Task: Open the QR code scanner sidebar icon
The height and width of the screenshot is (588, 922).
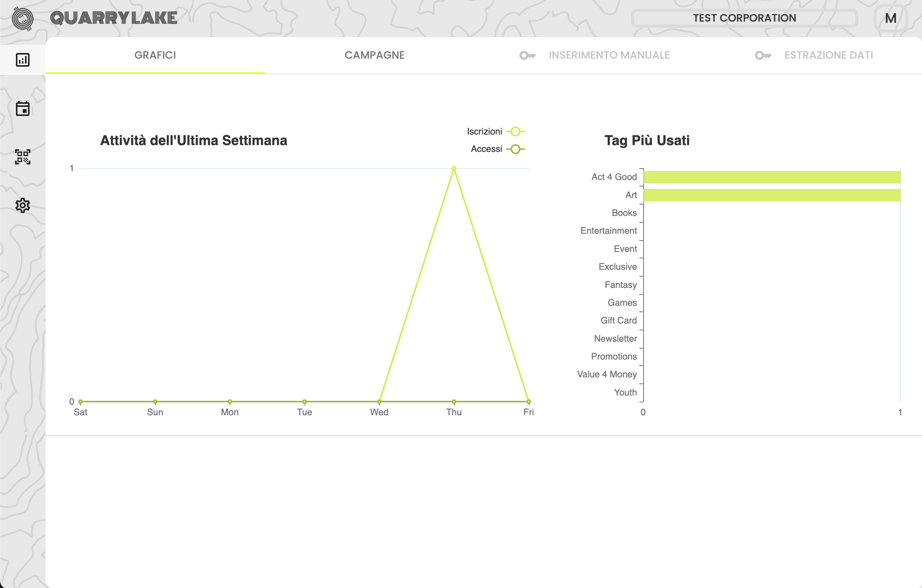Action: pyautogui.click(x=23, y=157)
